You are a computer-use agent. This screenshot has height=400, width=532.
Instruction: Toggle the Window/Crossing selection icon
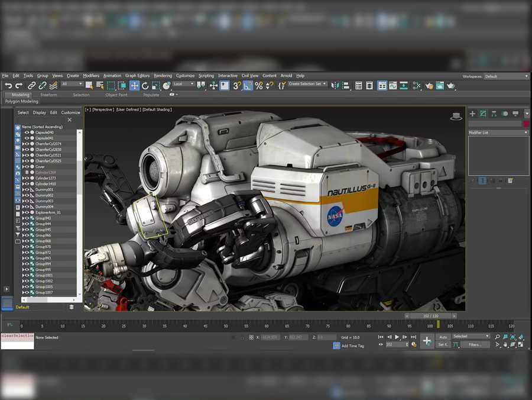click(x=122, y=86)
